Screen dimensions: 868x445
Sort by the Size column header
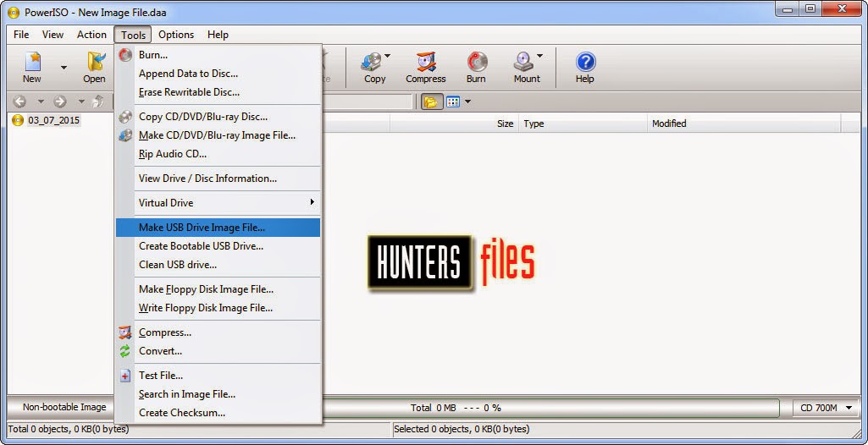pyautogui.click(x=453, y=124)
